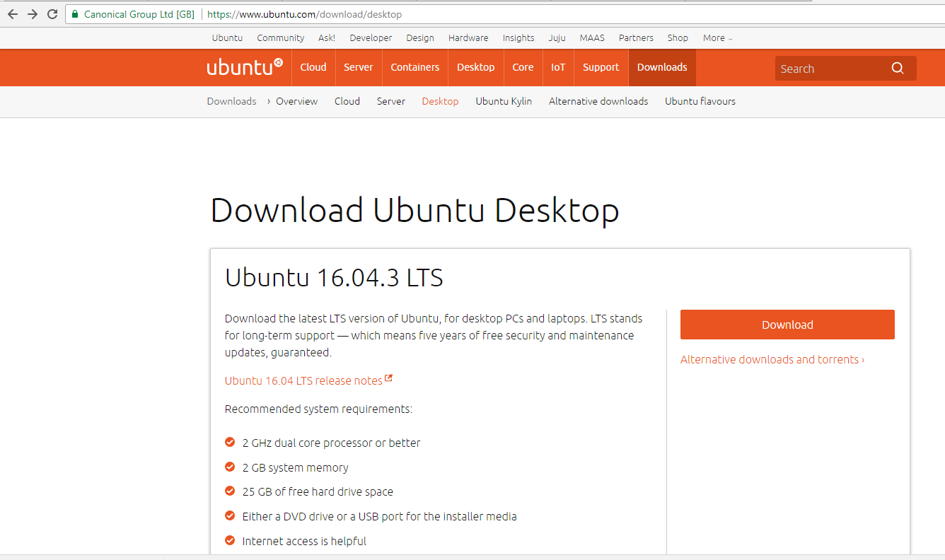Screen dimensions: 945x560
Task: Select Desktop in orange navigation bar
Action: (476, 67)
